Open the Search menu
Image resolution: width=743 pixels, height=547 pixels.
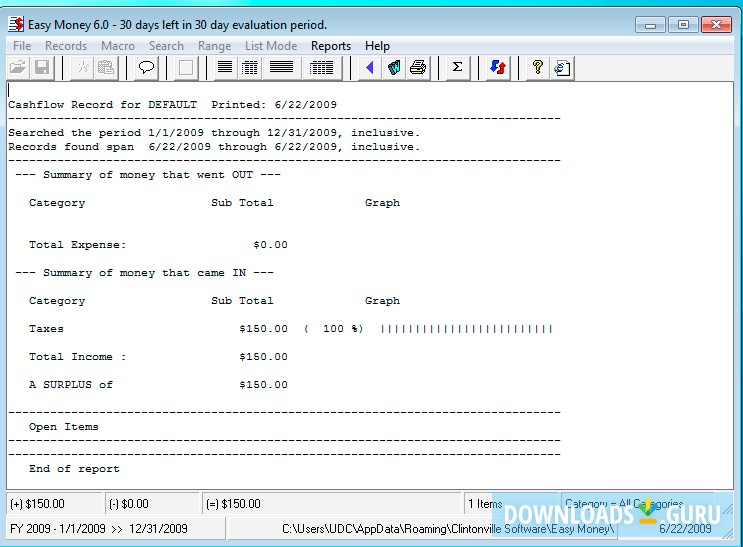pos(166,46)
